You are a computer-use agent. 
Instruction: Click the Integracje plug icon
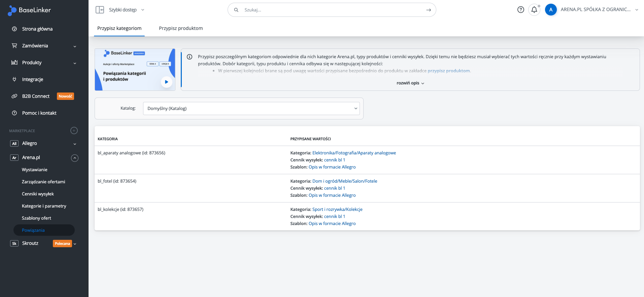14,79
